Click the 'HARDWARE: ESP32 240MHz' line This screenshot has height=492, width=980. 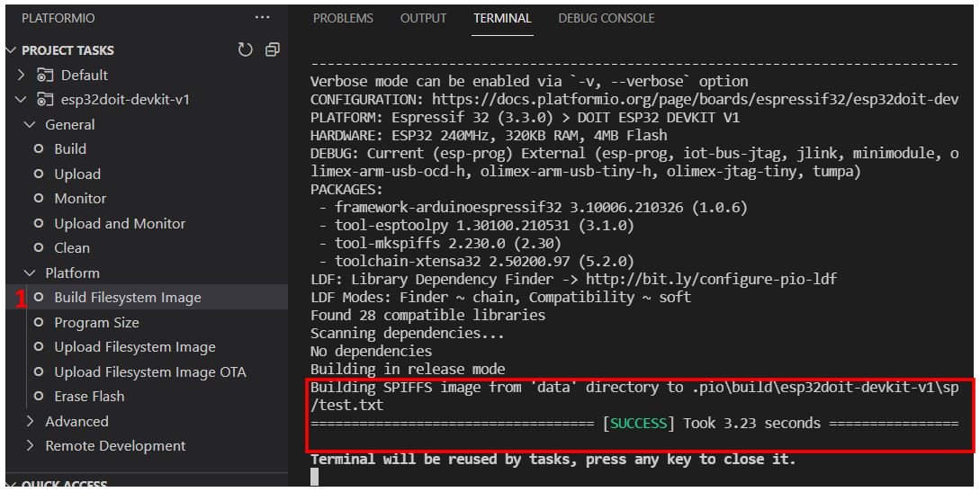tap(489, 135)
